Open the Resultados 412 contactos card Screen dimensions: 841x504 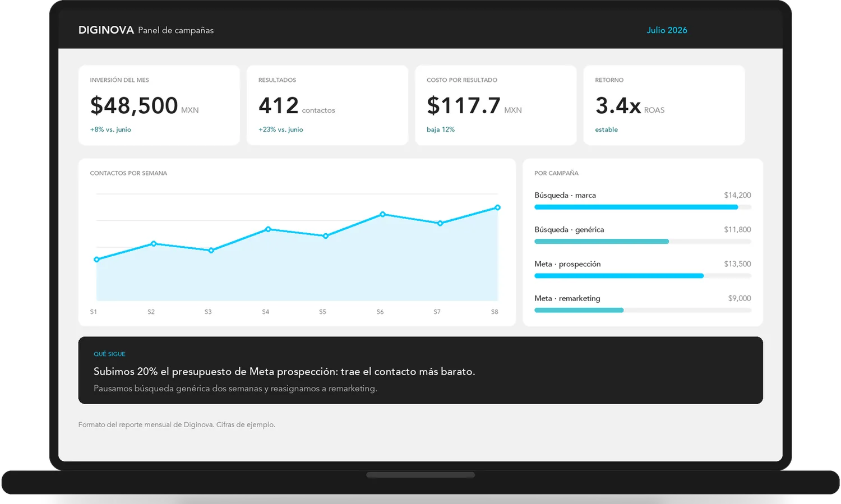pyautogui.click(x=327, y=105)
